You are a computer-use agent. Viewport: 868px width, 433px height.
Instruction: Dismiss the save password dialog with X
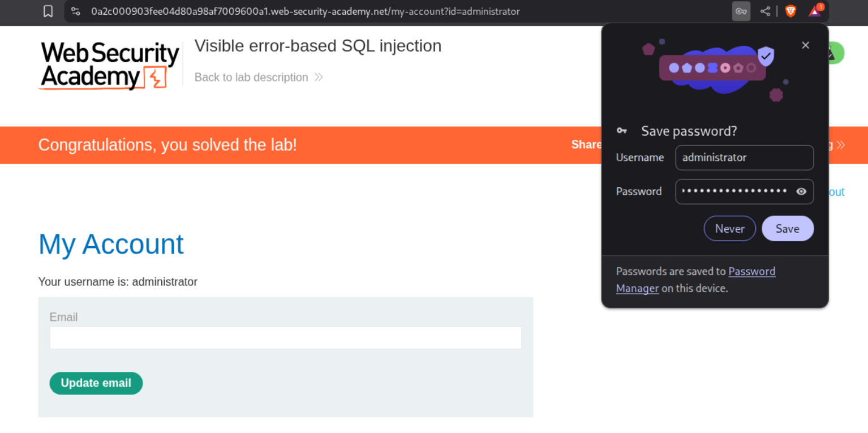[x=805, y=45]
